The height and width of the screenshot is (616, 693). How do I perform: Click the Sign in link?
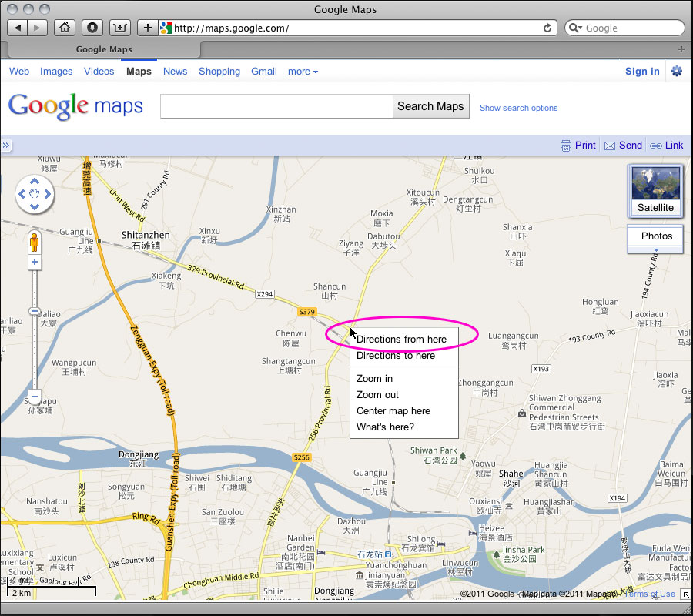pyautogui.click(x=642, y=71)
